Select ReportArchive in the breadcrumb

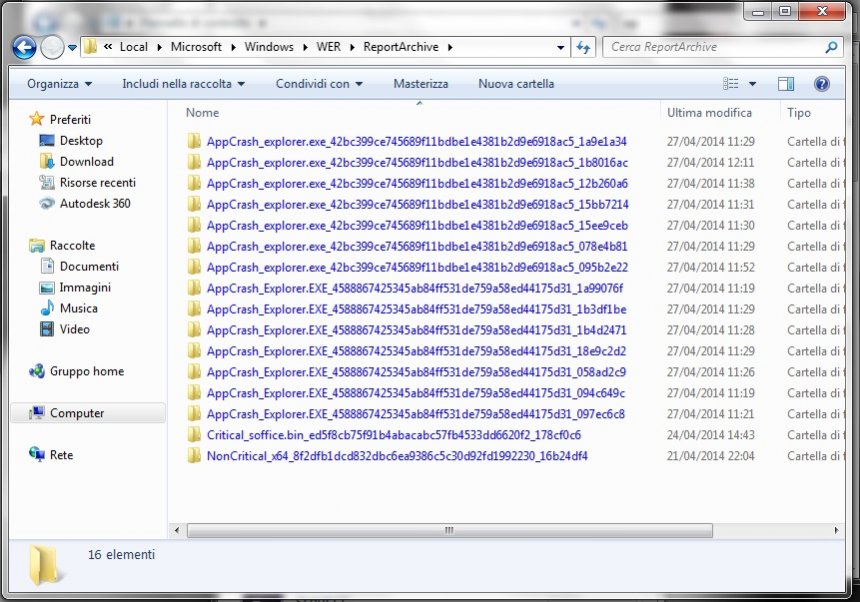pos(401,47)
